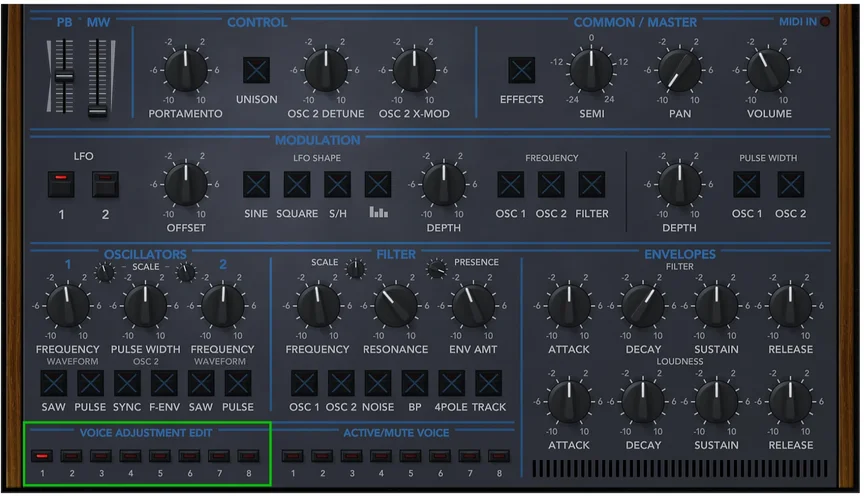Toggle the UNISON switch
This screenshot has width=864, height=500.
257,71
